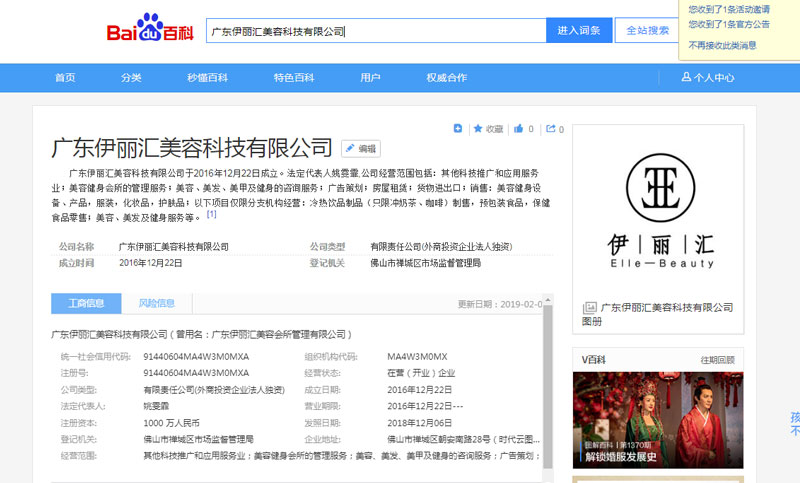Open the 图册 album picture icon

[590, 308]
